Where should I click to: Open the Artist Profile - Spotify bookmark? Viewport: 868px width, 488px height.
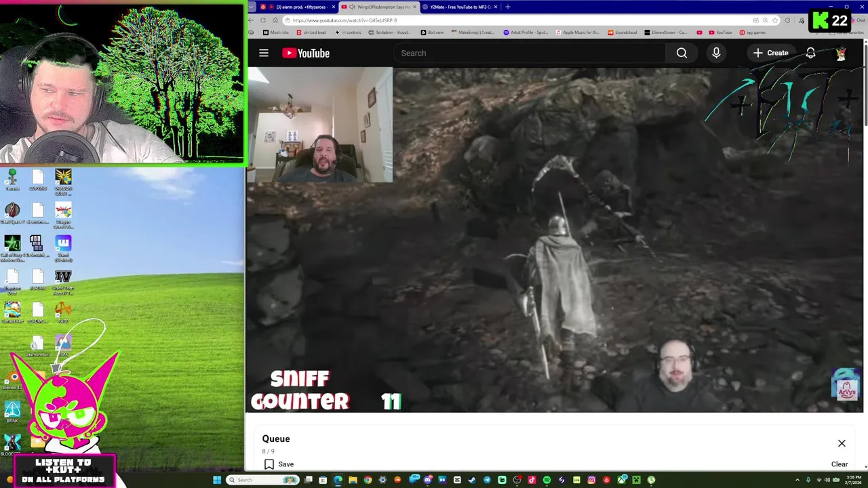click(526, 33)
